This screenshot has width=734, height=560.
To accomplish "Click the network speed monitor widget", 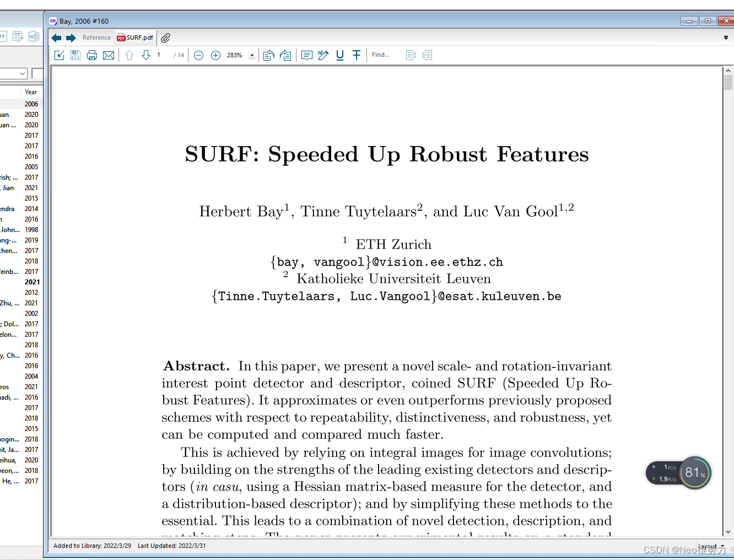I will pos(664,473).
